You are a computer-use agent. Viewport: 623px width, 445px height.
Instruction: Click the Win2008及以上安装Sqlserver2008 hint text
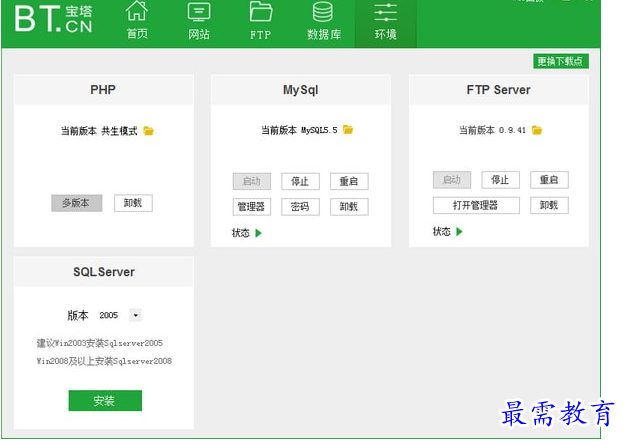point(104,361)
